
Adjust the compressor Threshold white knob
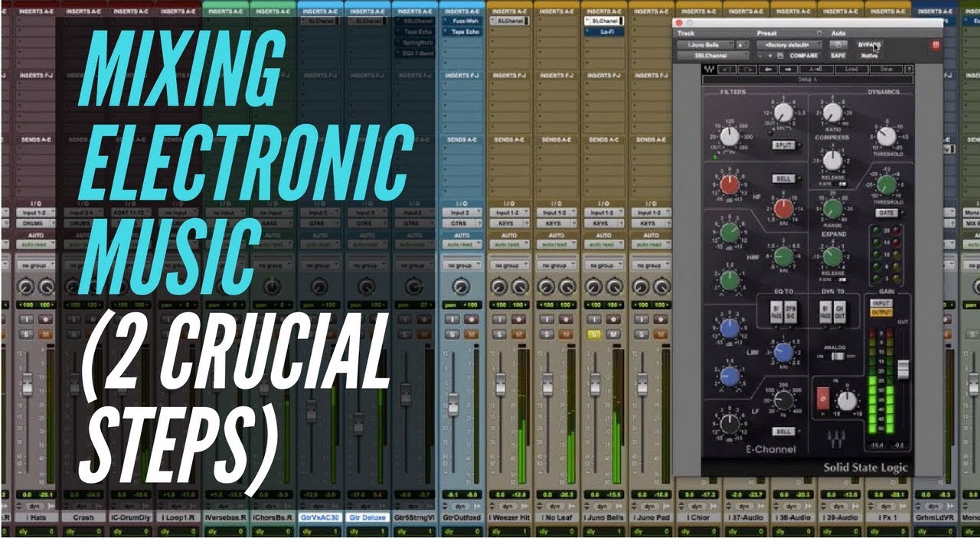coord(886,137)
